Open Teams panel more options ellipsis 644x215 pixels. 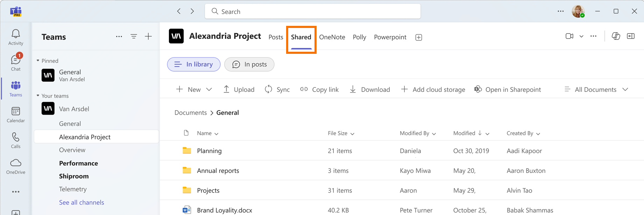pos(119,36)
